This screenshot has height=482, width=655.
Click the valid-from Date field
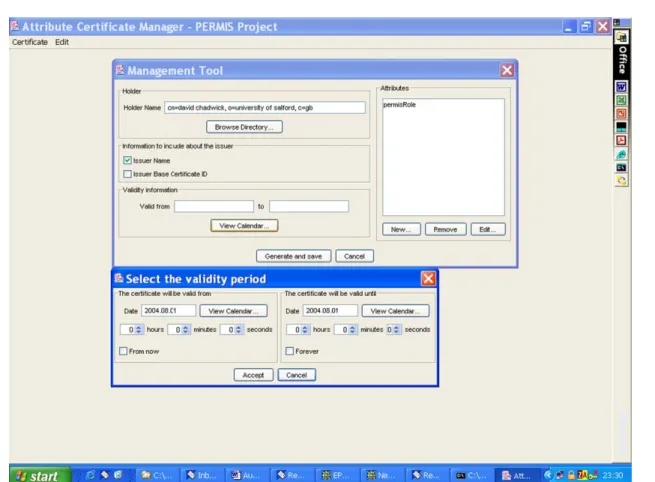[168, 311]
